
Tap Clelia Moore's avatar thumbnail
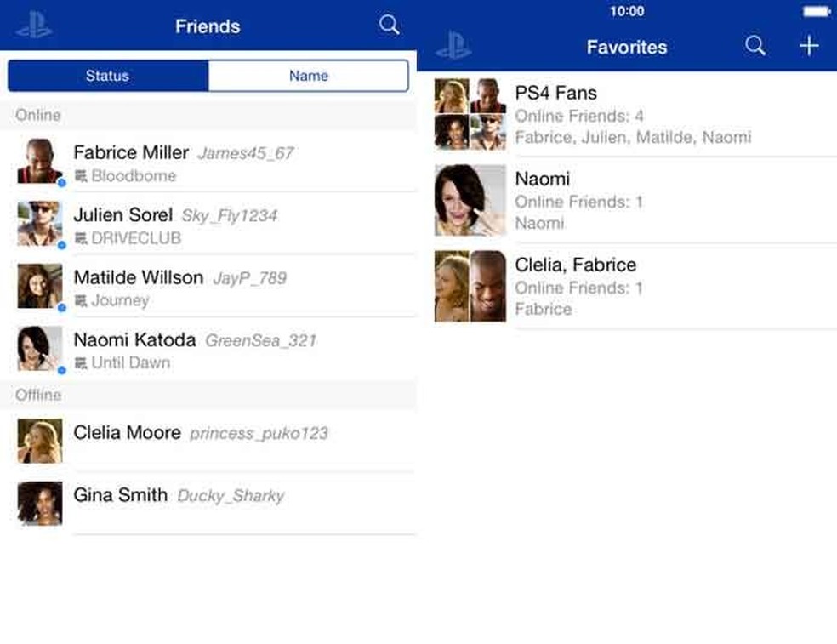click(38, 441)
